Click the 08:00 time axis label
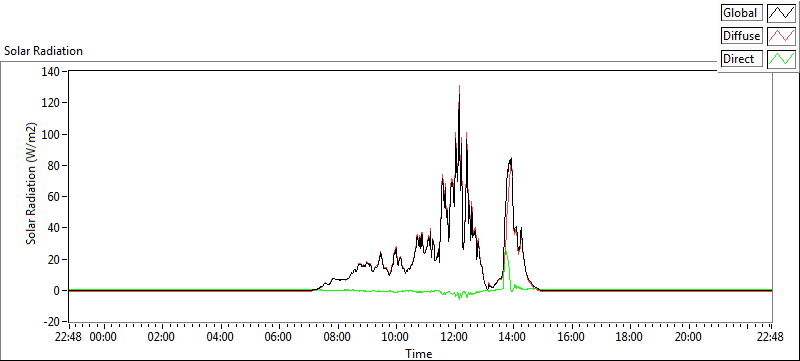 point(337,337)
